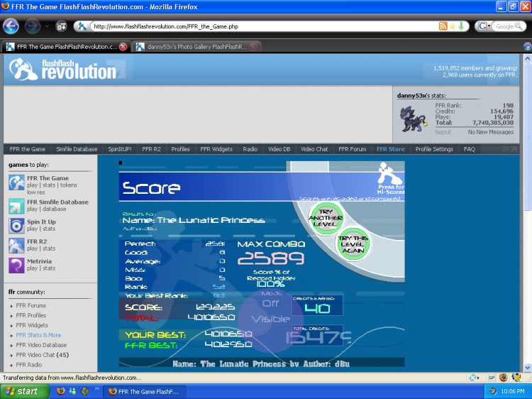532x399 pixels.
Task: Click the page vertical scrollbar up arrow
Action: (x=528, y=58)
